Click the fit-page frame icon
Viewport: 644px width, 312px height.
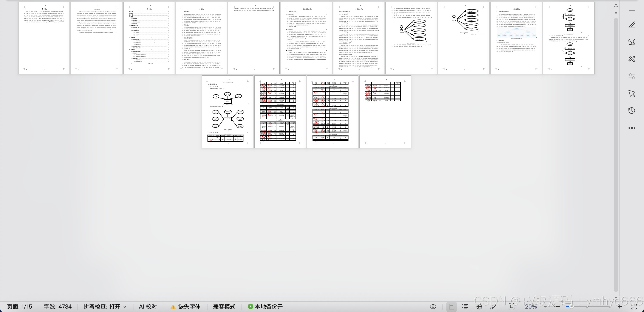(x=511, y=307)
